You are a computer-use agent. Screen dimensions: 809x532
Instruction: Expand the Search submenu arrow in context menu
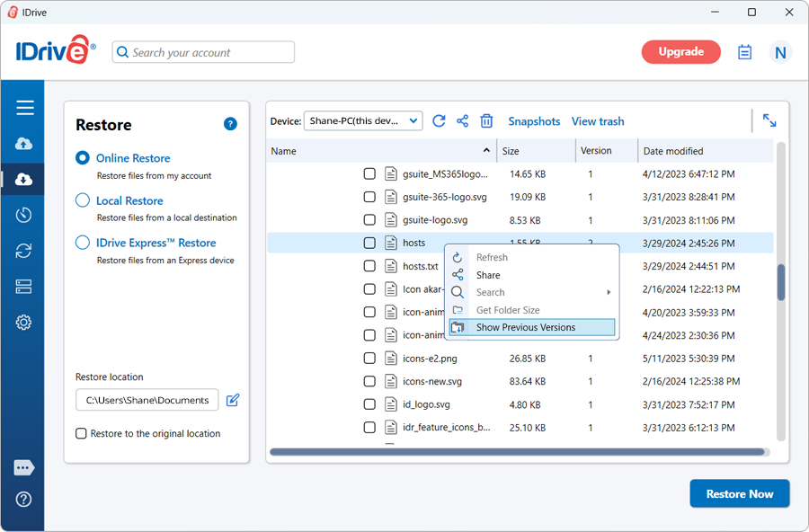pyautogui.click(x=609, y=292)
